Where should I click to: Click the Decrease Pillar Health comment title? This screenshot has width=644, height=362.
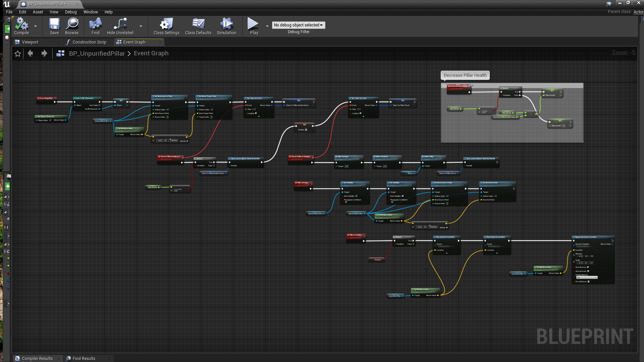pyautogui.click(x=465, y=75)
